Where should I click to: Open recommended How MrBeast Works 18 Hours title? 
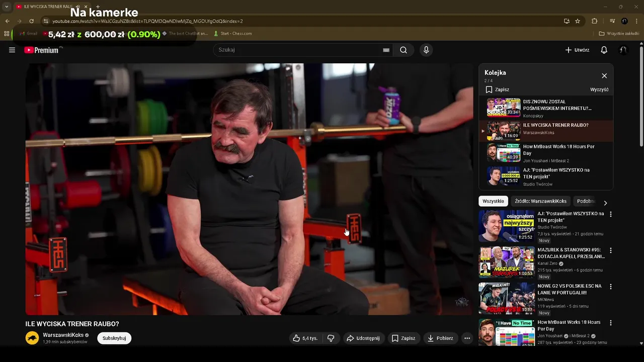pos(569,325)
